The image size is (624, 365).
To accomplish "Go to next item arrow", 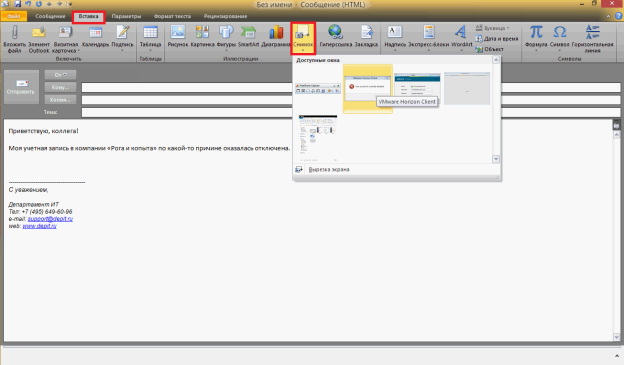I will click(x=59, y=4).
